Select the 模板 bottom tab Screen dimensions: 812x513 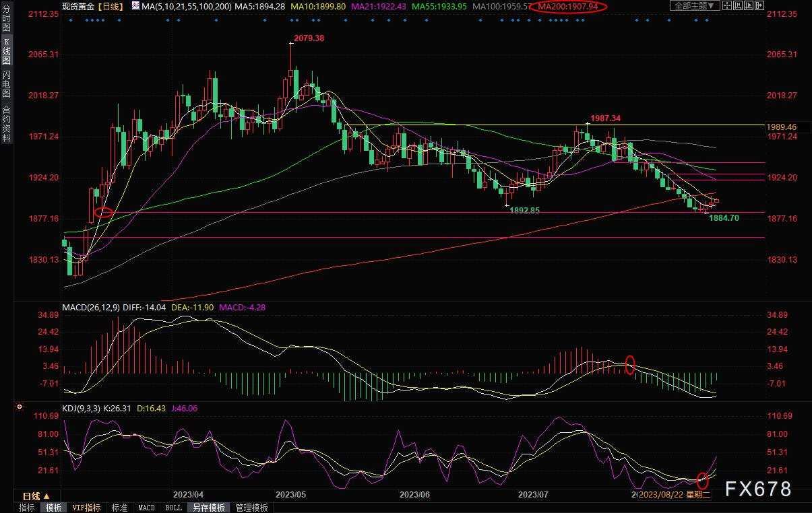[x=53, y=508]
